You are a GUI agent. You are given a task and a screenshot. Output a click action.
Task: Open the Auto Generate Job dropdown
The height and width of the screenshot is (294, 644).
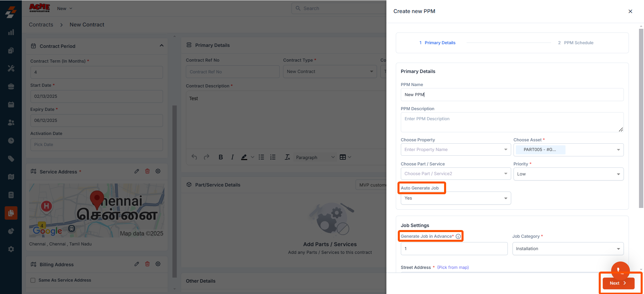click(x=455, y=198)
